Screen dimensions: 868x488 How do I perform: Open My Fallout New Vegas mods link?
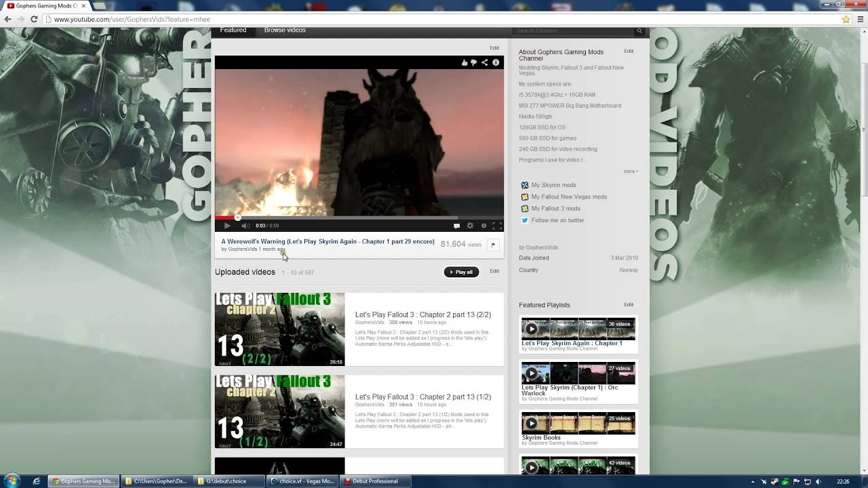[569, 197]
